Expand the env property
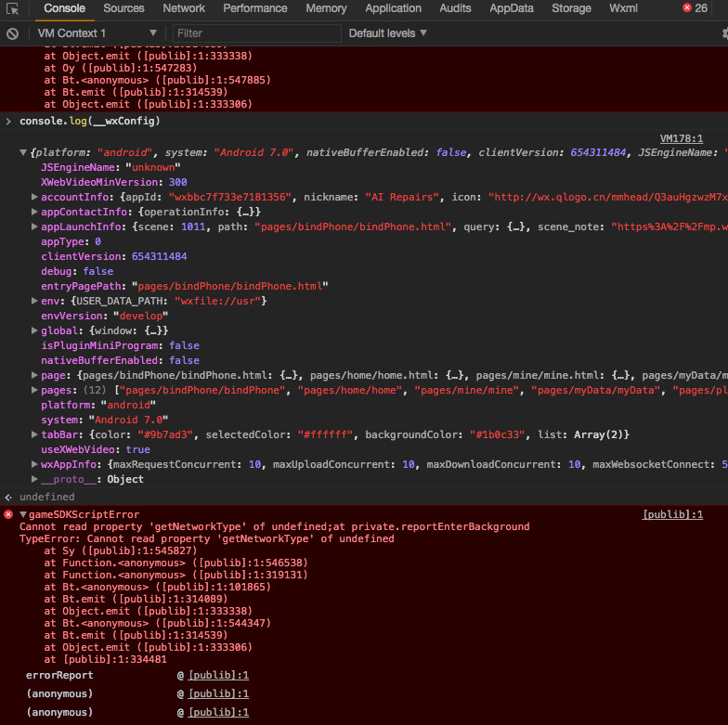 point(34,301)
